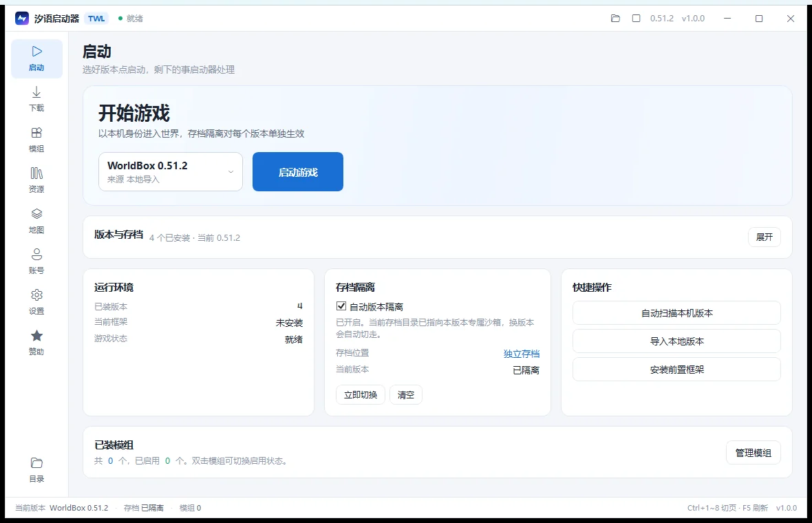The height and width of the screenshot is (523, 812).
Task: Click the 未安装 value for 当前框架
Action: (289, 323)
